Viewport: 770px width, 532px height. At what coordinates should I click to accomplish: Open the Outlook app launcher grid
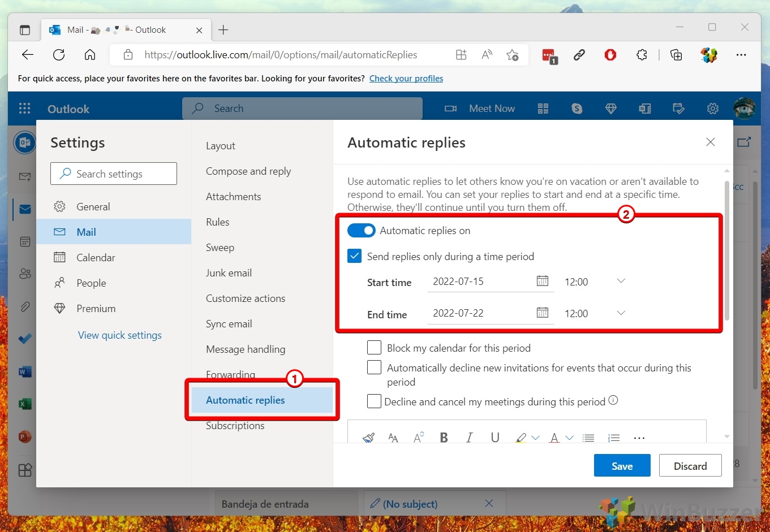[24, 109]
